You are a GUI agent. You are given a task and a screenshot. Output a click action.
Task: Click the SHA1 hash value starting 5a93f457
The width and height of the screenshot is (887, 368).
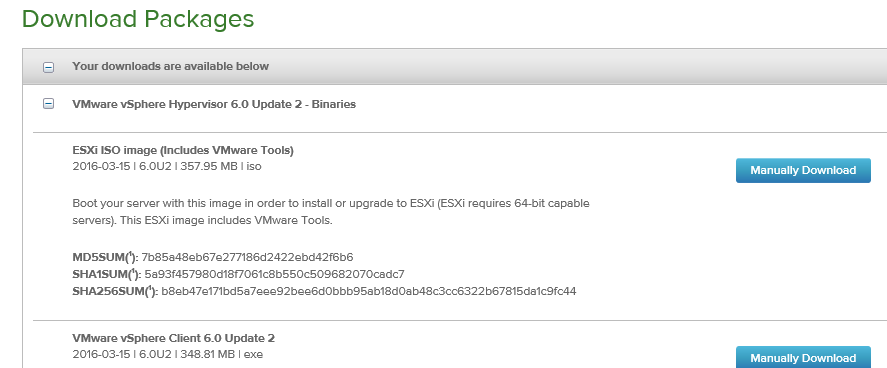[274, 274]
